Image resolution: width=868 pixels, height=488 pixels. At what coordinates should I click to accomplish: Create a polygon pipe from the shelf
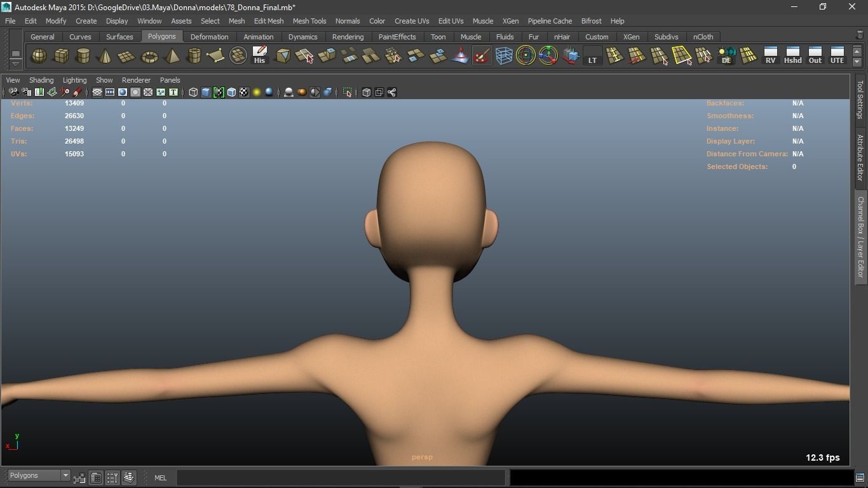click(194, 56)
